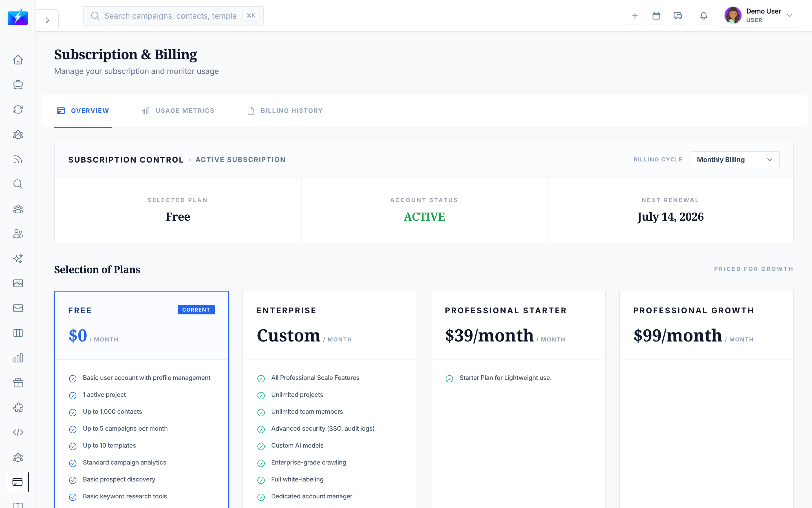Image resolution: width=812 pixels, height=508 pixels.
Task: Click 'Advanced security (SSO, audit logs)' text
Action: [x=323, y=428]
